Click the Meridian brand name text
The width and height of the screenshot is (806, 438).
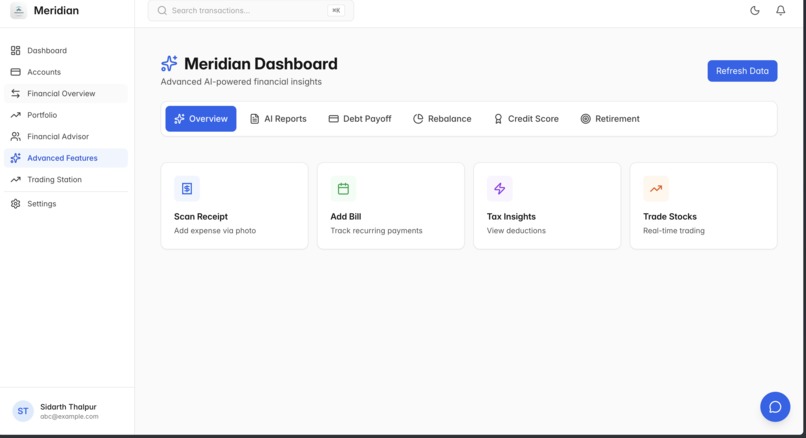56,10
